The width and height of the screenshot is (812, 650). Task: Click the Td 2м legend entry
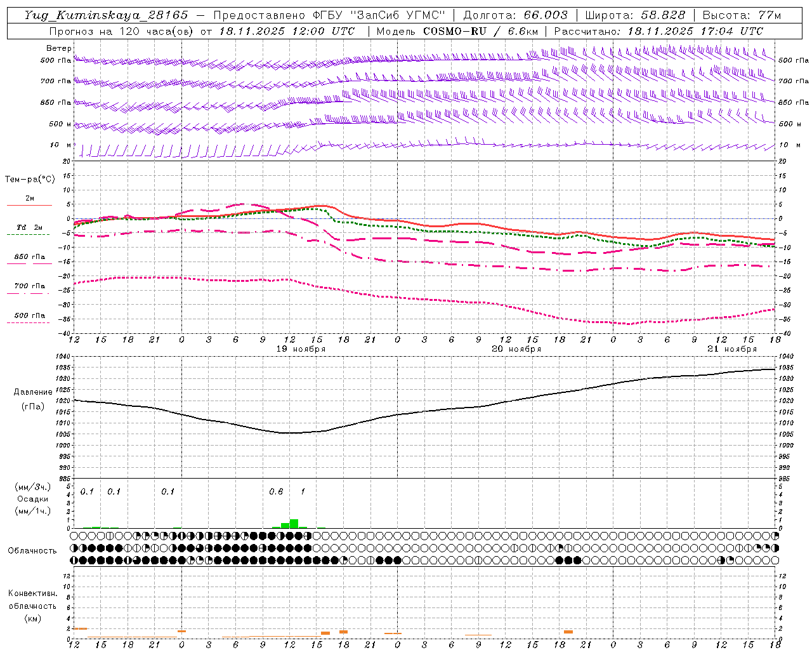coord(29,227)
